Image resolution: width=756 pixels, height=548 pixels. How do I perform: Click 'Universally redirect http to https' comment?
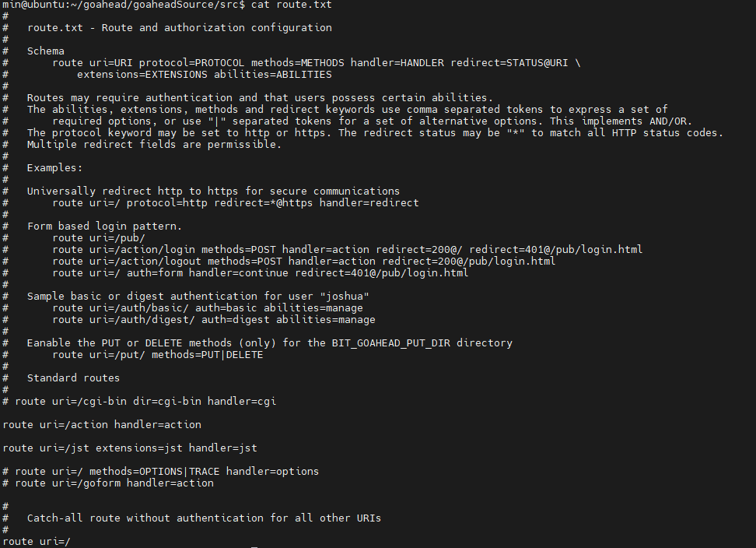tap(213, 191)
